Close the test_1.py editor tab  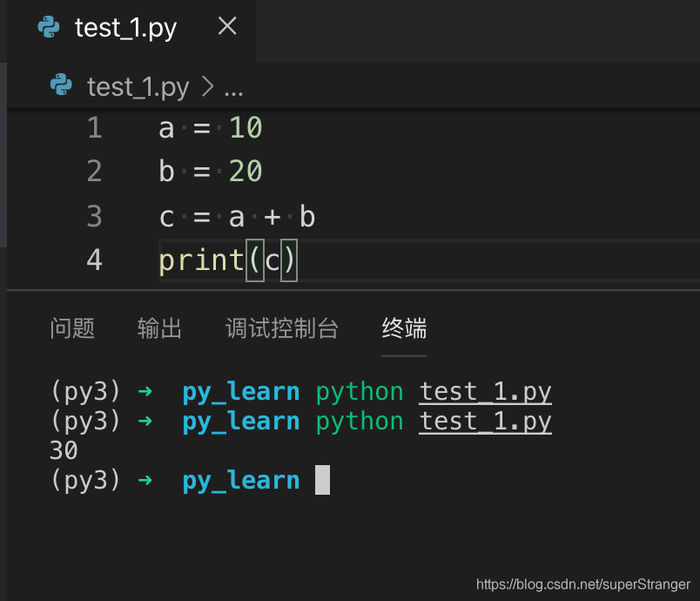227,26
